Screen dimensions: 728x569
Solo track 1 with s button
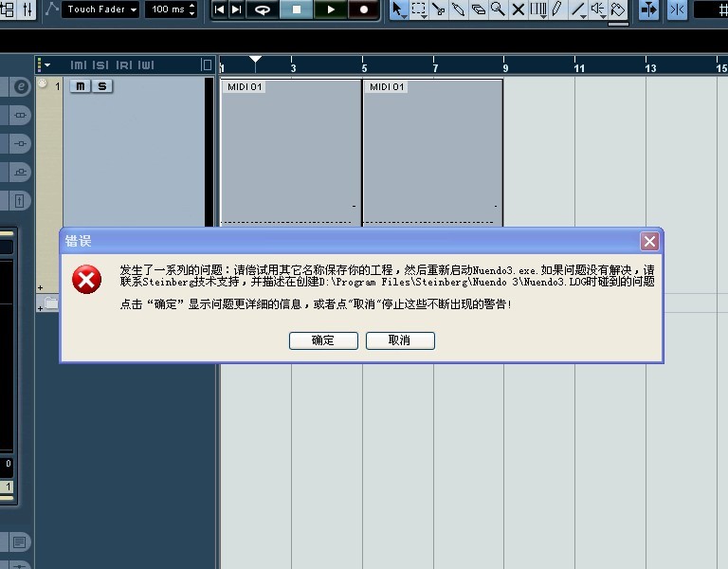tap(102, 86)
